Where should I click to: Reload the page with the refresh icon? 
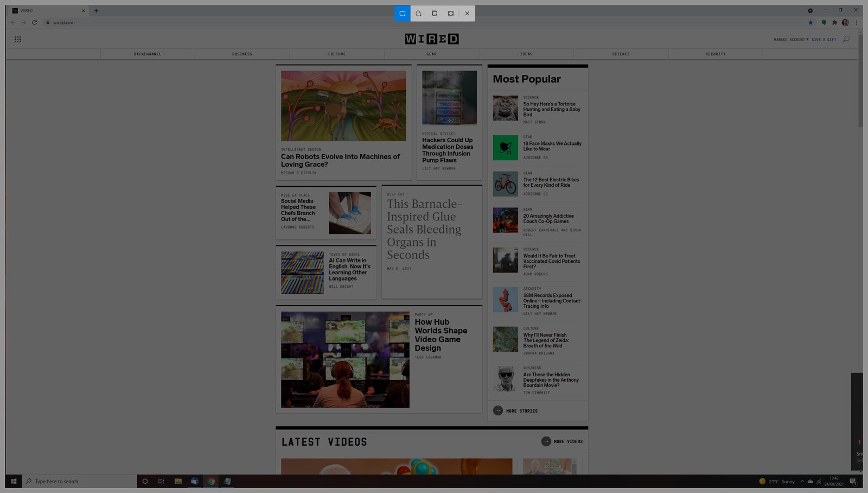pyautogui.click(x=34, y=23)
